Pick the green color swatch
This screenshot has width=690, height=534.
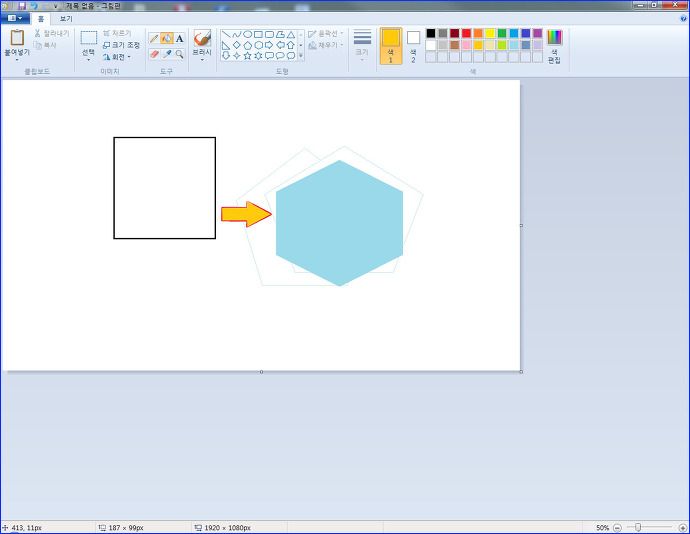502,33
